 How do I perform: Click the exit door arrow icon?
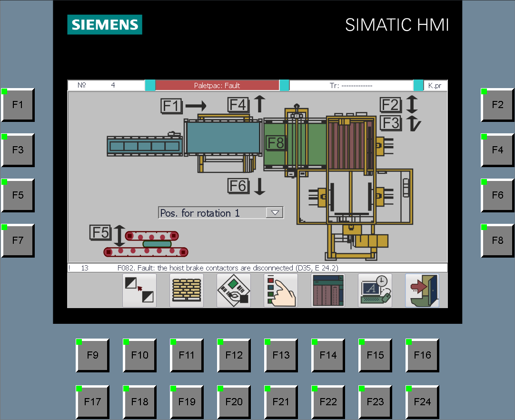point(422,290)
